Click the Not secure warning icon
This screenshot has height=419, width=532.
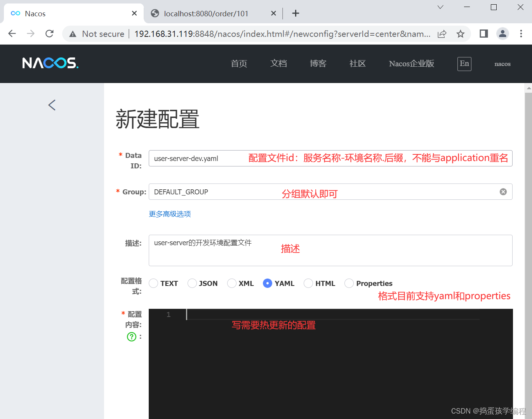73,34
